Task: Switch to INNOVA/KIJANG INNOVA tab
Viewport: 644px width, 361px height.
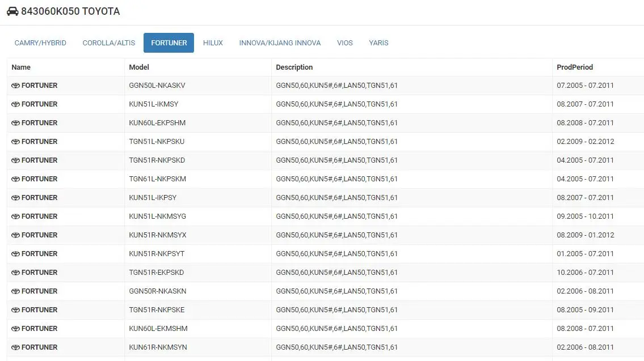Action: click(x=280, y=43)
